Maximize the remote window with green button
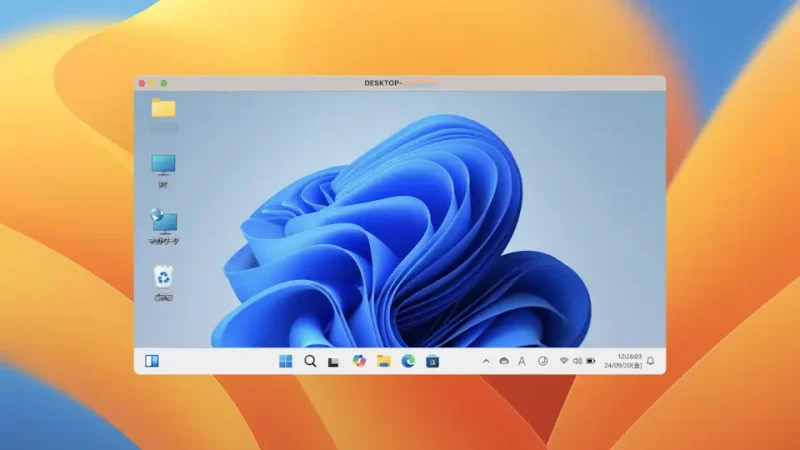Screen dimensions: 800x450 164,83
